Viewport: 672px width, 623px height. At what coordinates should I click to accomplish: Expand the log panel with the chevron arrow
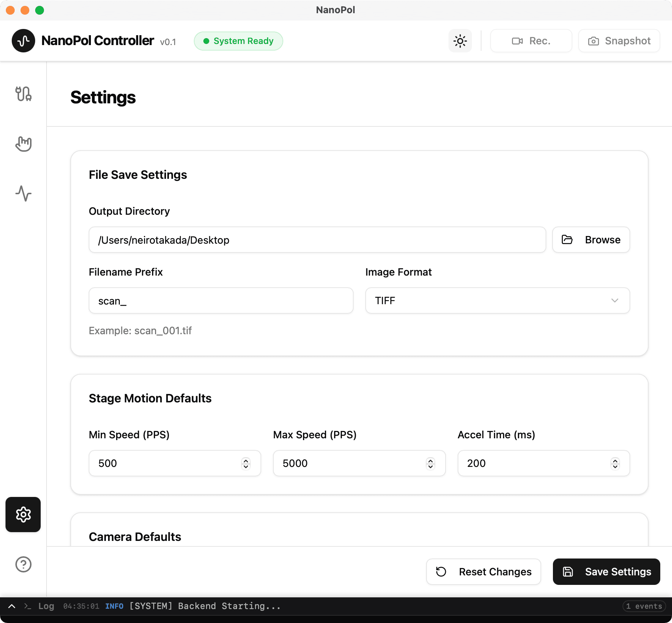(x=12, y=606)
